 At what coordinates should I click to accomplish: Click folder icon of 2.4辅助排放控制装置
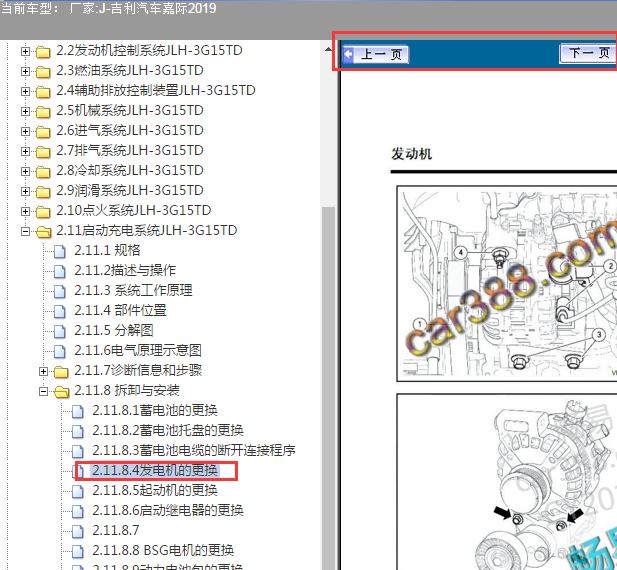43,92
